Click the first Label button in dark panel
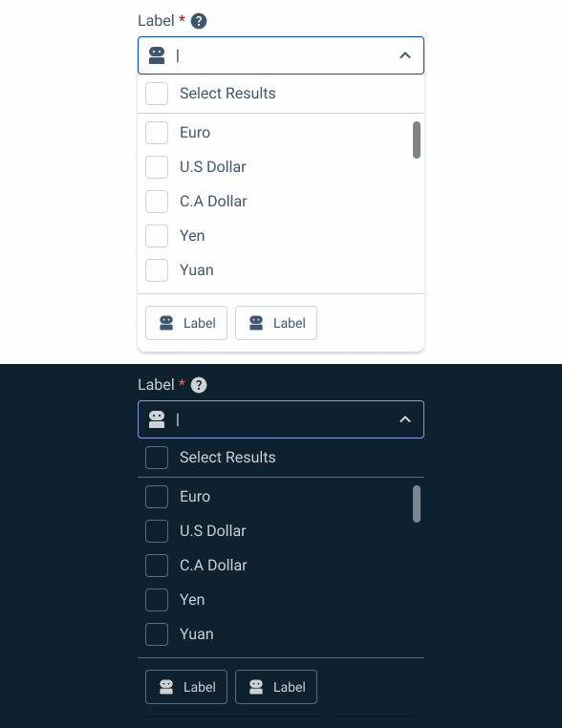 [x=186, y=687]
